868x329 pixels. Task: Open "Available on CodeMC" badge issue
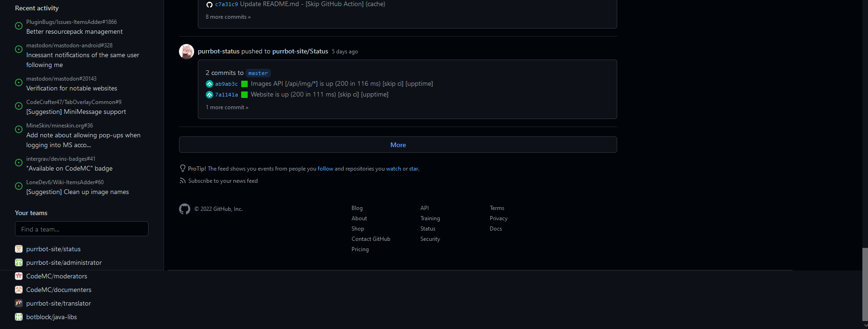(x=69, y=168)
